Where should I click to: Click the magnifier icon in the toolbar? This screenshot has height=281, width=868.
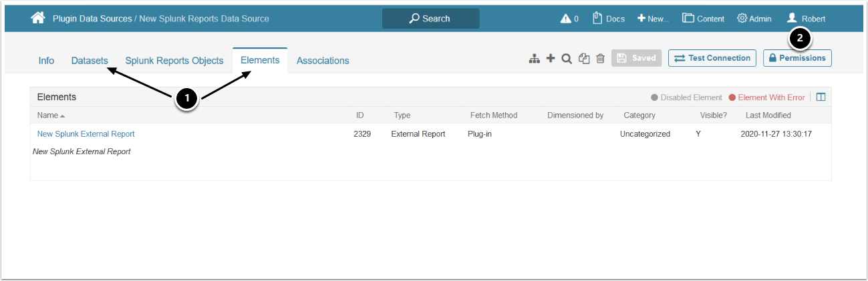pyautogui.click(x=567, y=59)
